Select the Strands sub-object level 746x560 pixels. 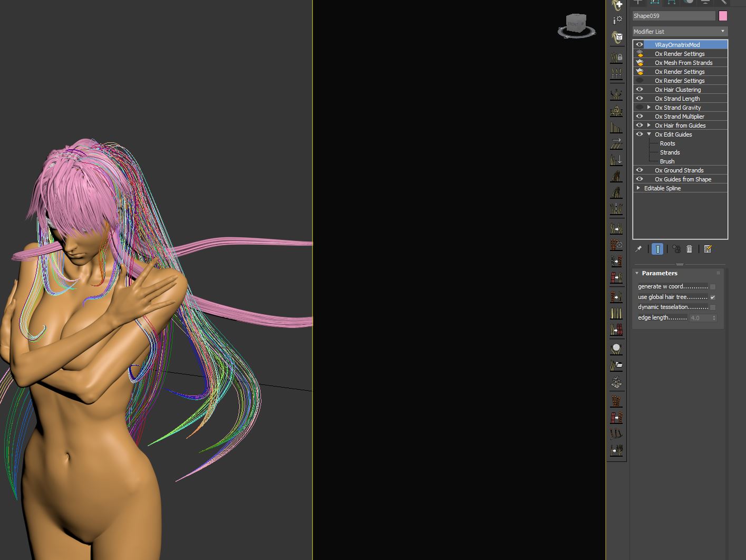point(670,152)
